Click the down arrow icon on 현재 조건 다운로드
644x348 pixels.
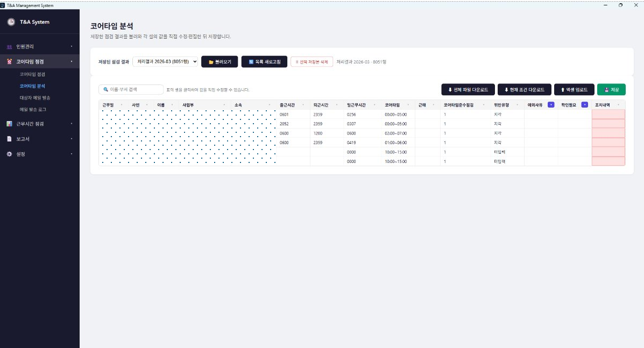click(x=506, y=89)
